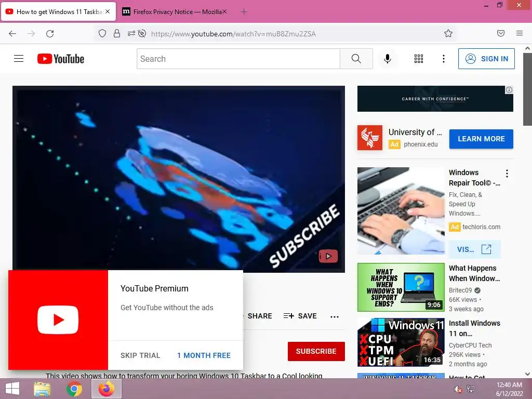Screen dimensions: 532x399
Task: Click the video subscribe watermark icon
Action: pos(328,256)
